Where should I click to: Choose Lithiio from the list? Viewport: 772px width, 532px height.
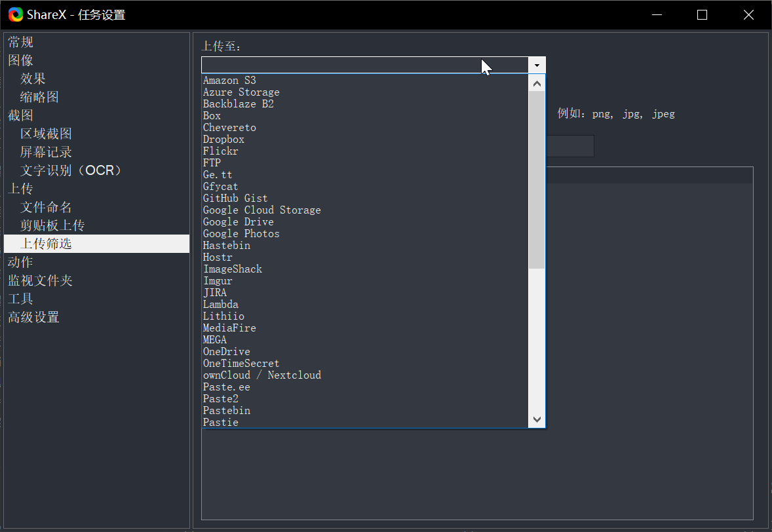point(365,316)
